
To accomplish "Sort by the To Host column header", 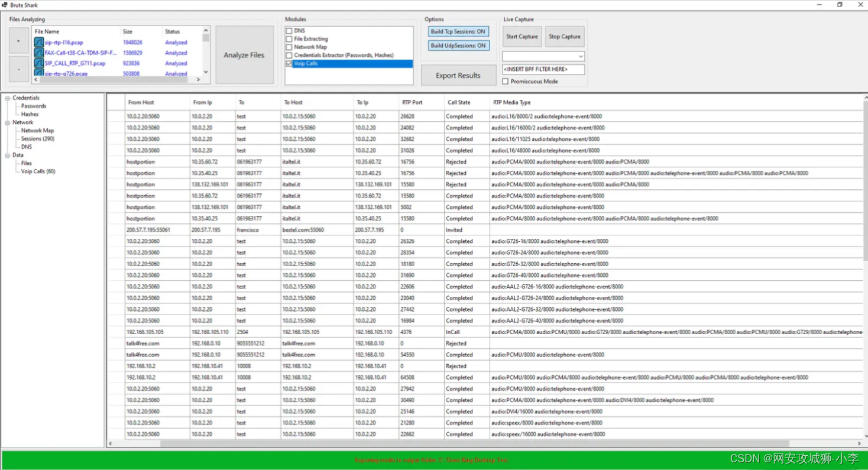I will [x=317, y=102].
